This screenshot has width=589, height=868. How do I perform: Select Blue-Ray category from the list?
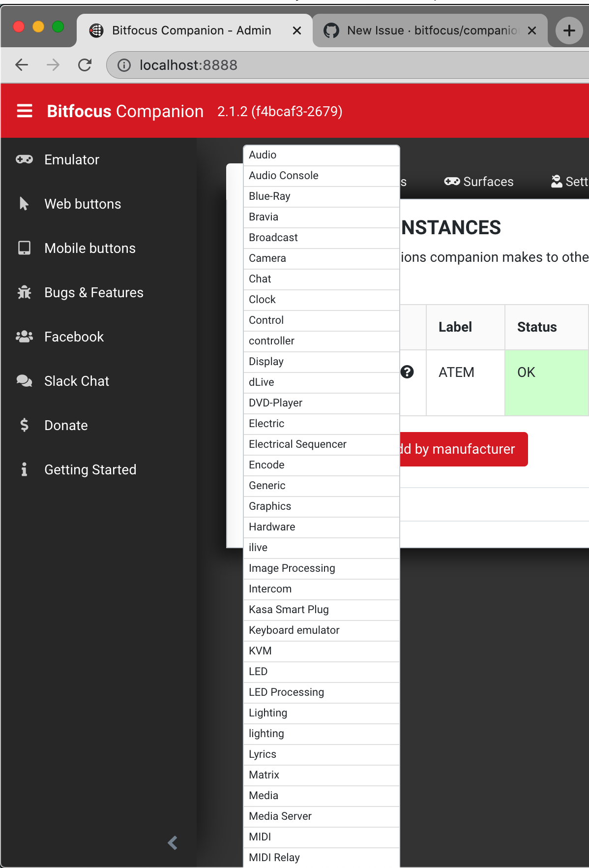tap(322, 196)
